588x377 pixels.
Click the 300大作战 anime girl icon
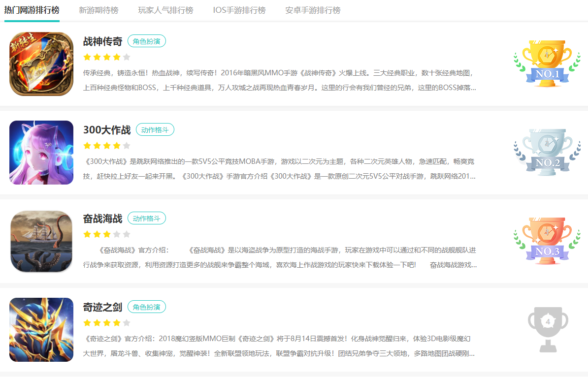click(x=41, y=153)
